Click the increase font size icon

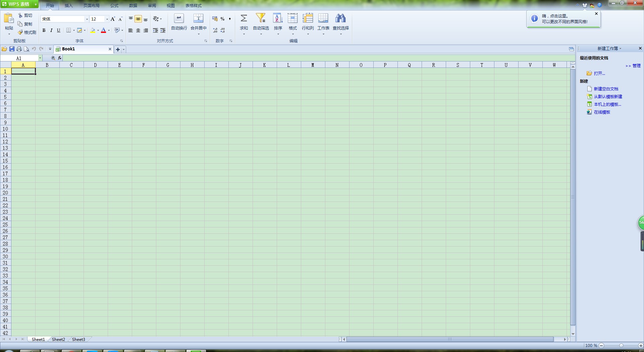113,19
